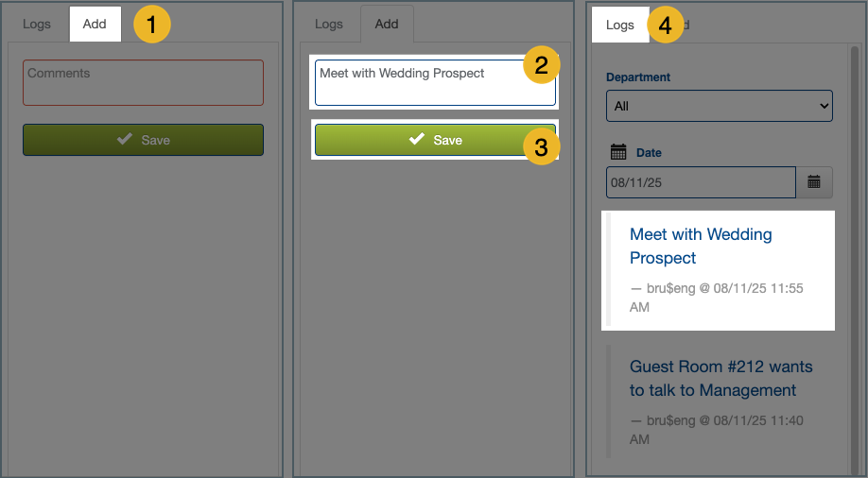Click the yellow step 2 badge
868x478 pixels.
(x=541, y=66)
